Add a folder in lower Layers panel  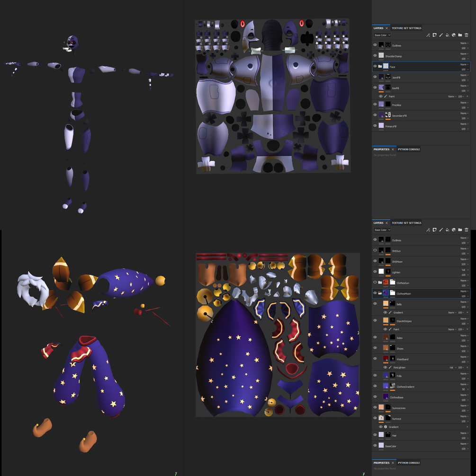point(460,230)
